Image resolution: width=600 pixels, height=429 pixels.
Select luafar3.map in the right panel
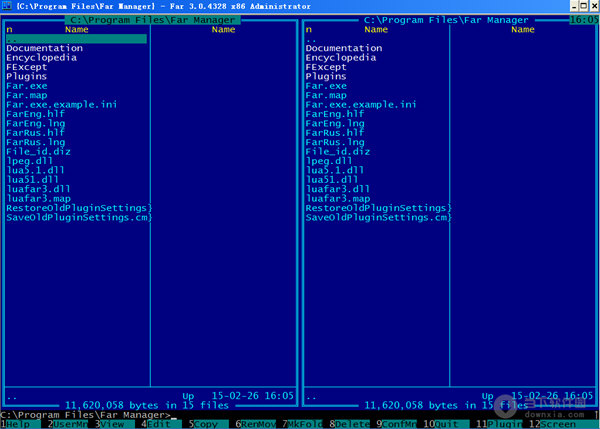[338, 198]
